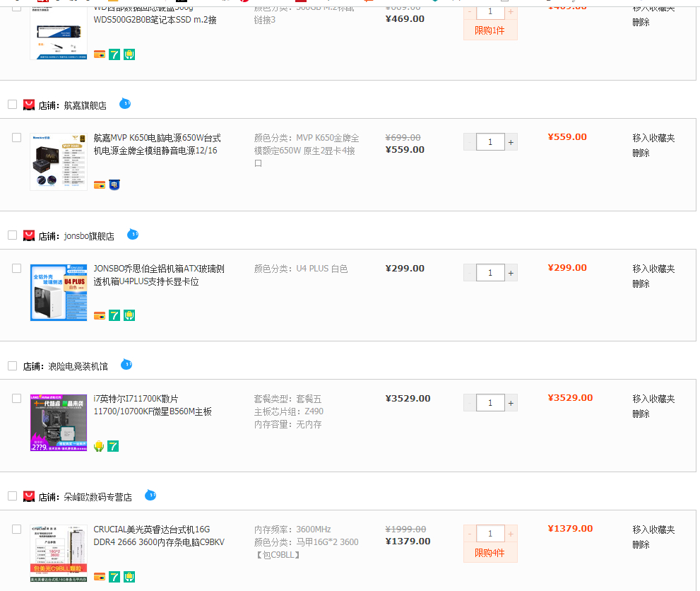
Task: Delete (删除) the JONSBO case from cart
Action: 641,284
